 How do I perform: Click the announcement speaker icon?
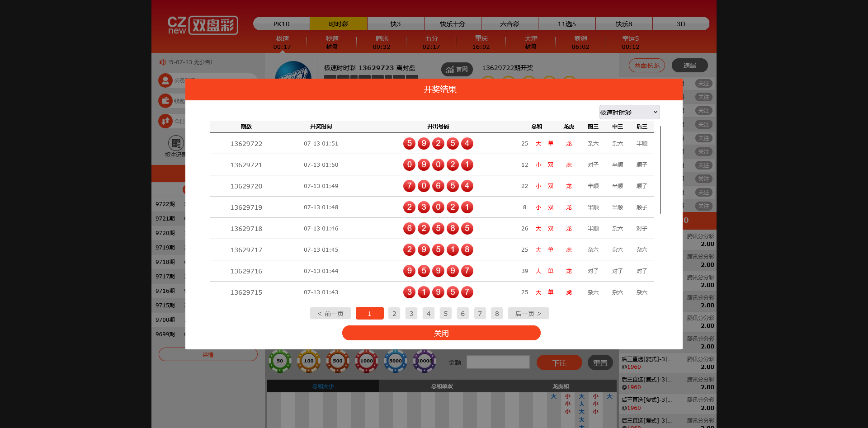[163, 62]
